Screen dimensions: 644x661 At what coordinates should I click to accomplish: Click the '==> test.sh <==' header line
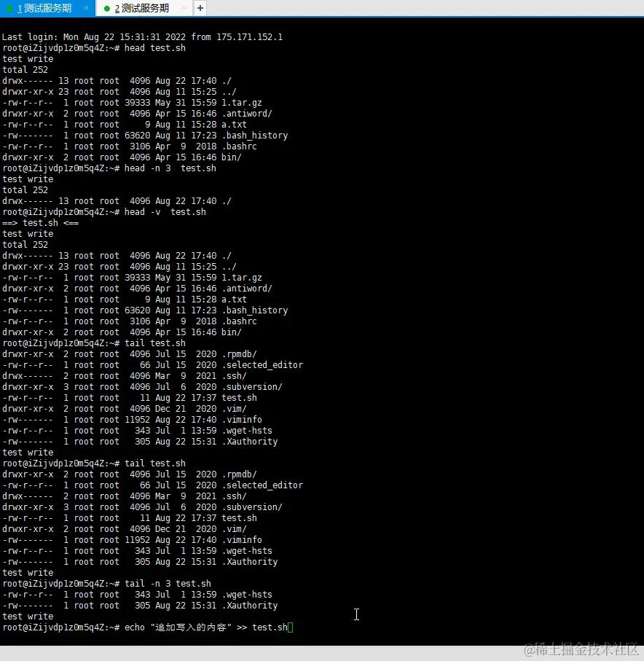[41, 223]
